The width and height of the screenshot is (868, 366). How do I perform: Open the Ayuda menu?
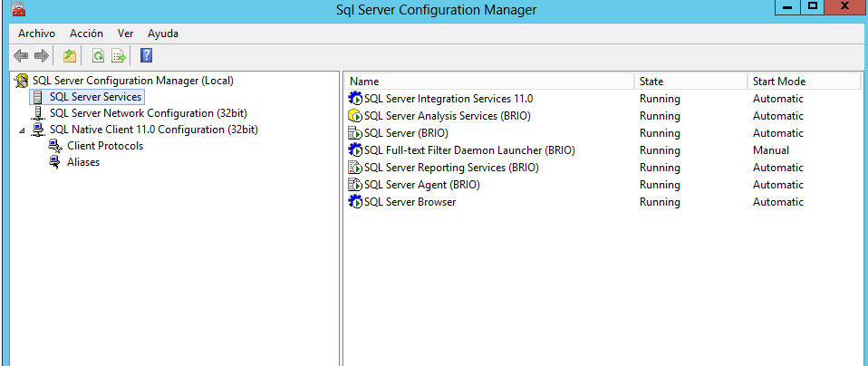163,34
